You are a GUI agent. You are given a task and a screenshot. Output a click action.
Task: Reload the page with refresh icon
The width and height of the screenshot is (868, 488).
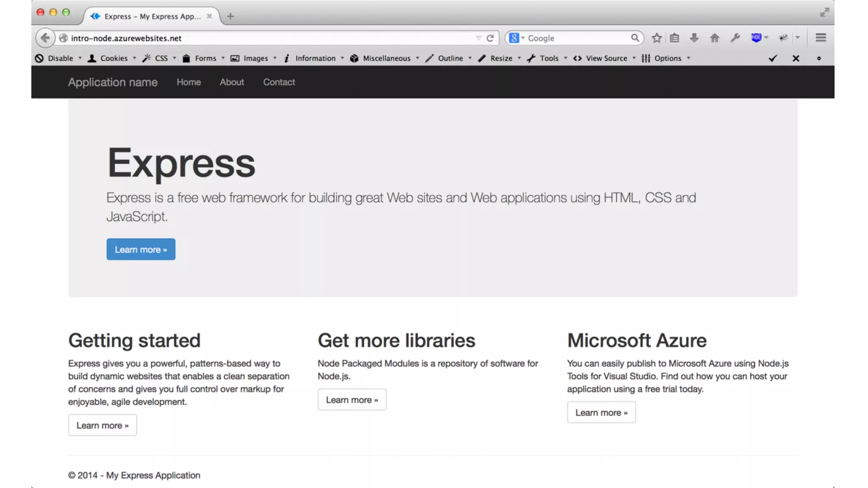coord(490,38)
